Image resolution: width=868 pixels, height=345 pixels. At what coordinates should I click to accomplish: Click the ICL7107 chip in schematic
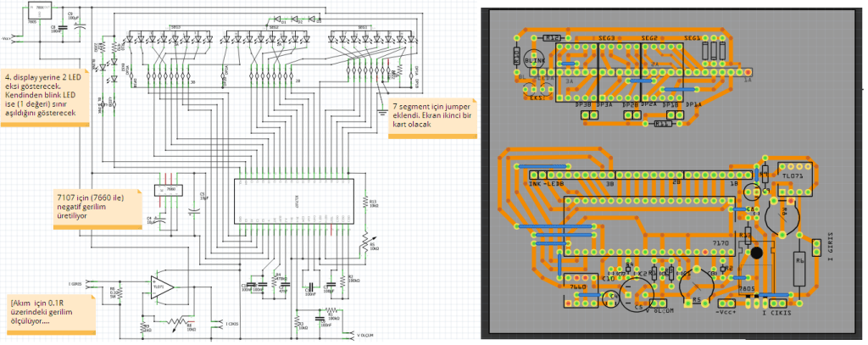pos(287,202)
